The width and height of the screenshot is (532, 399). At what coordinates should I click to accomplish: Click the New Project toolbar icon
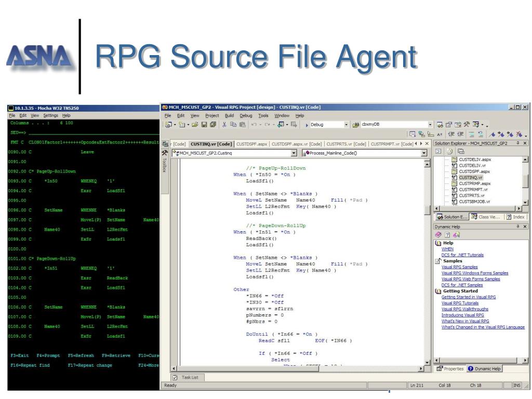tap(168, 125)
